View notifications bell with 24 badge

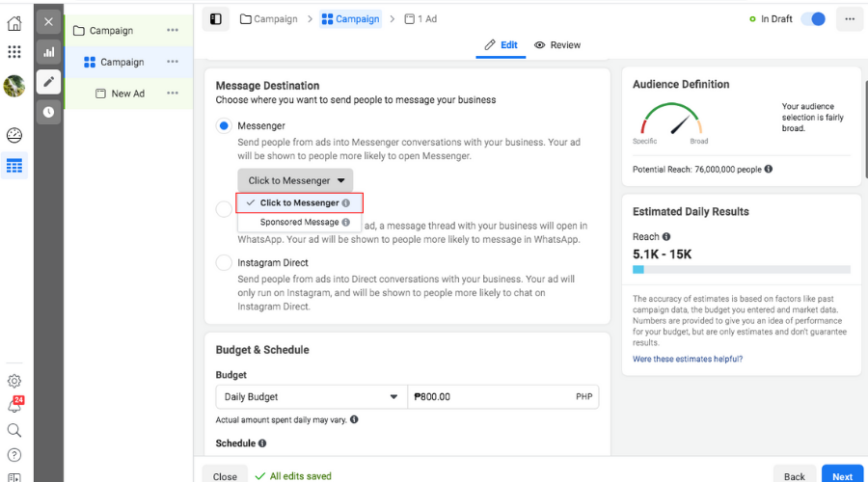click(x=14, y=405)
